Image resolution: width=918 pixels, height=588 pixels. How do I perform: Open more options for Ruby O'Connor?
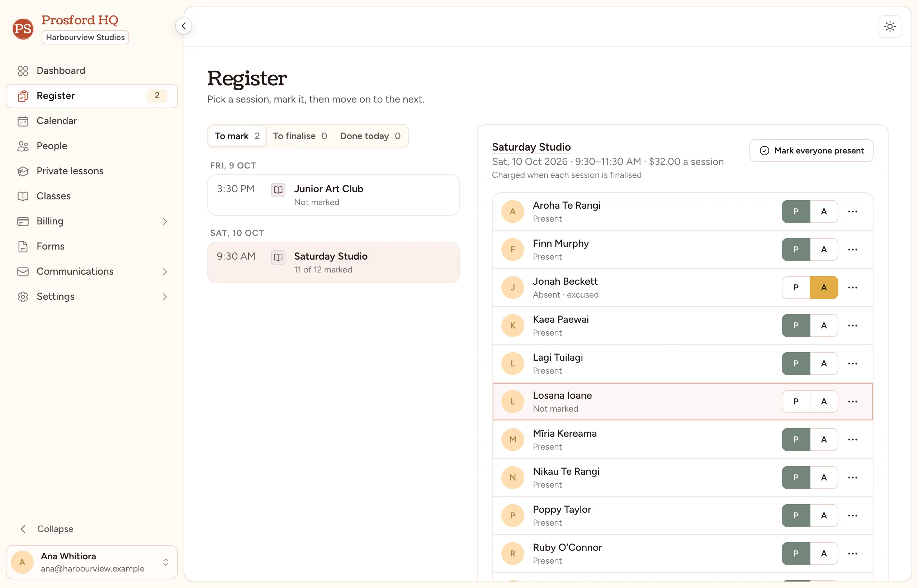click(852, 554)
